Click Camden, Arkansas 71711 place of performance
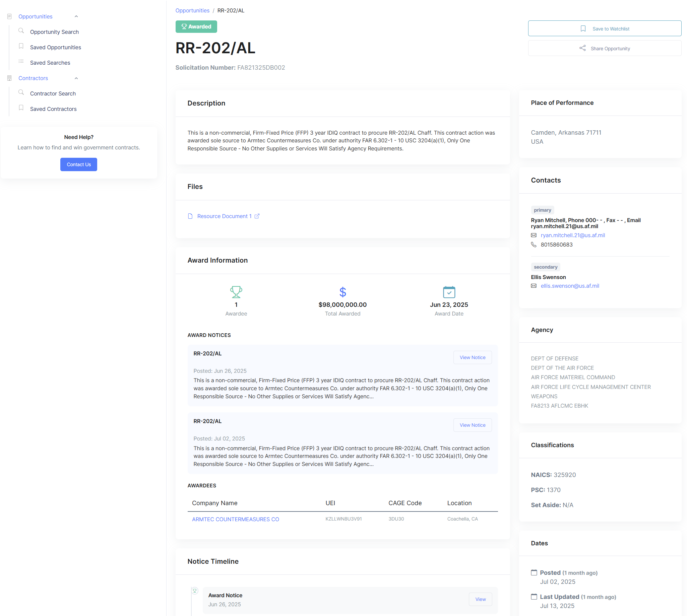Image resolution: width=687 pixels, height=616 pixels. [x=566, y=133]
